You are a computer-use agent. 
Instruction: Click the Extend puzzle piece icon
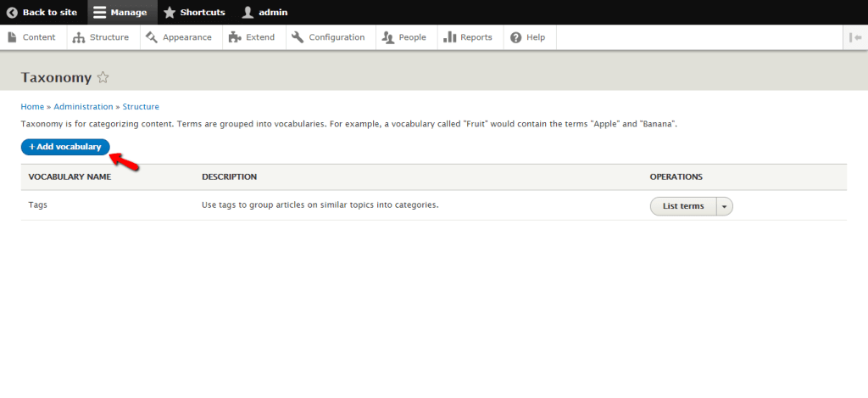pyautogui.click(x=235, y=37)
